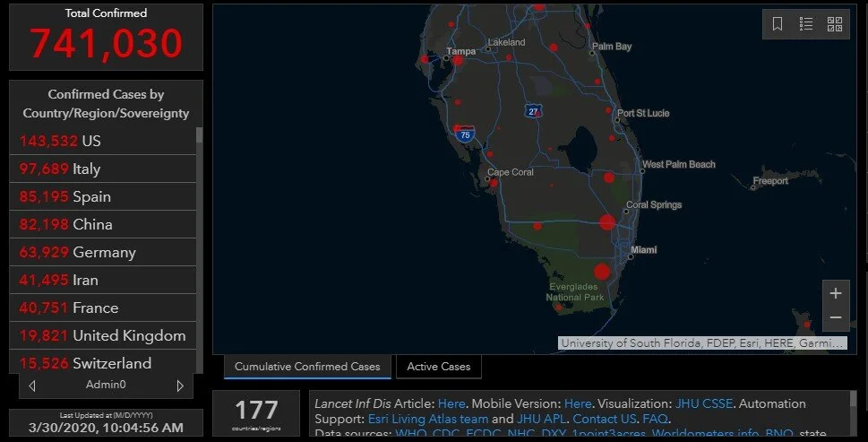This screenshot has width=868, height=442.
Task: Open the JHU CSSE visualization link
Action: (703, 403)
